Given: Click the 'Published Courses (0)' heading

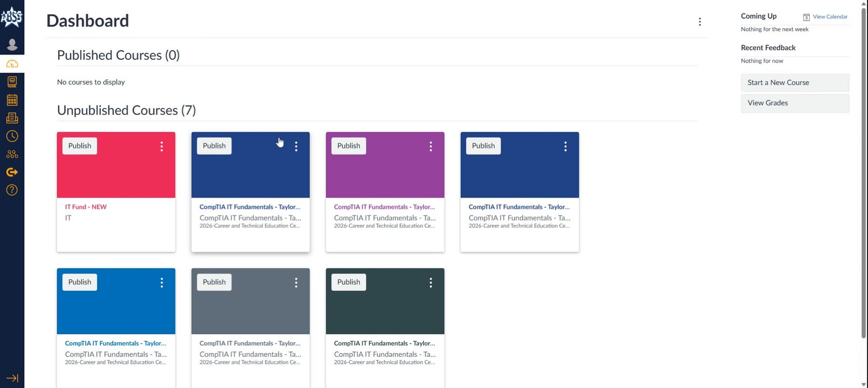Looking at the screenshot, I should pyautogui.click(x=119, y=56).
